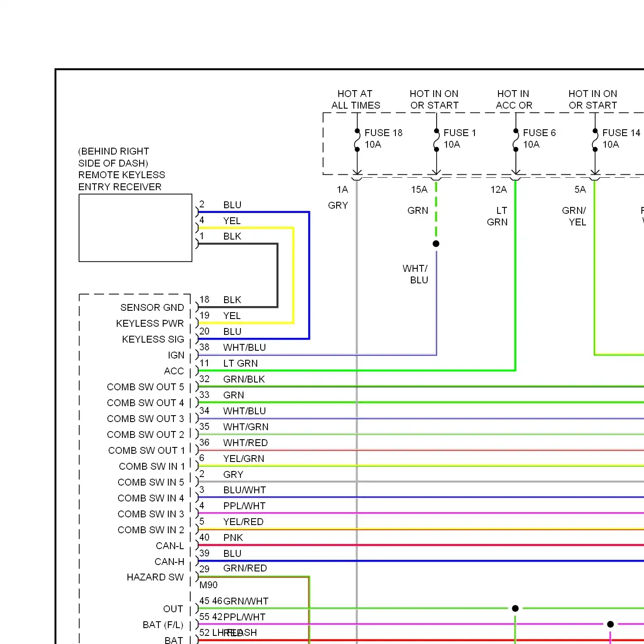
Task: Click pin "33 GRN" wire label
Action: [222, 395]
